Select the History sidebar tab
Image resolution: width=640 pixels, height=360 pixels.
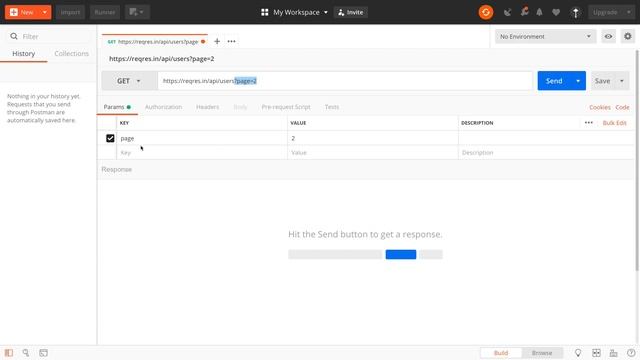click(24, 53)
